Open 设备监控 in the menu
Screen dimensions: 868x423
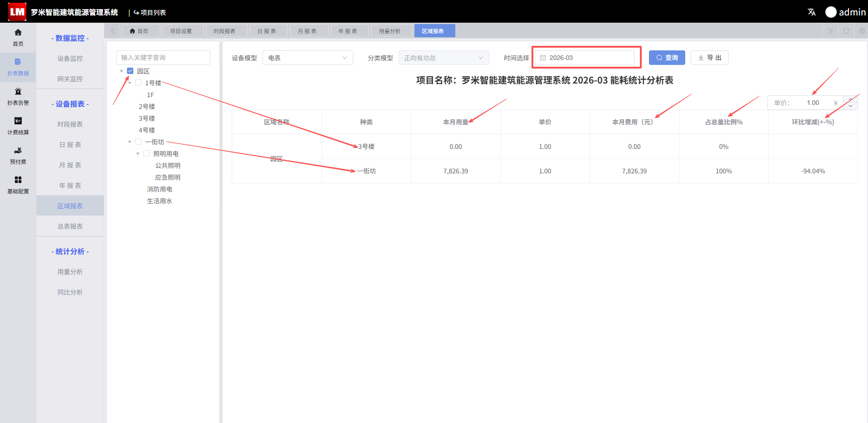click(x=70, y=58)
